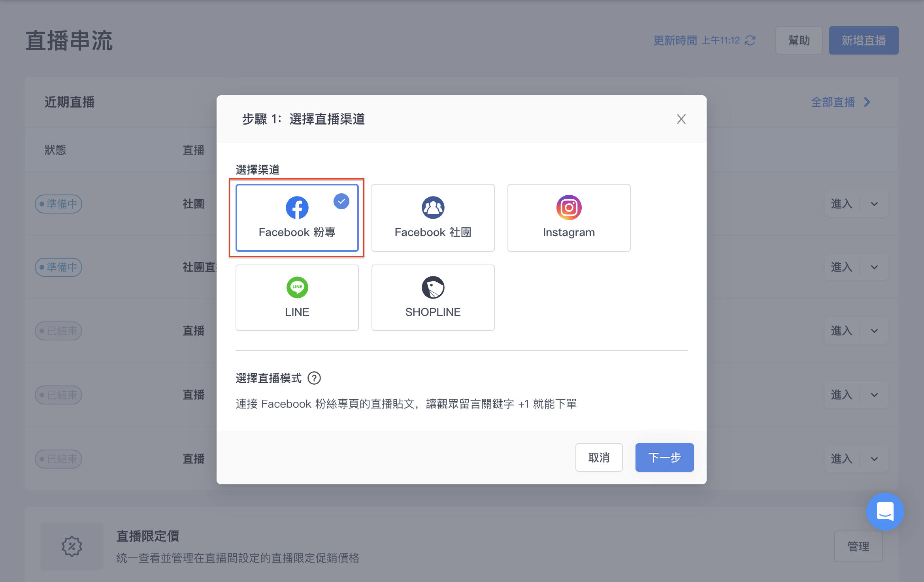Select the LINE channel card

pos(297,297)
